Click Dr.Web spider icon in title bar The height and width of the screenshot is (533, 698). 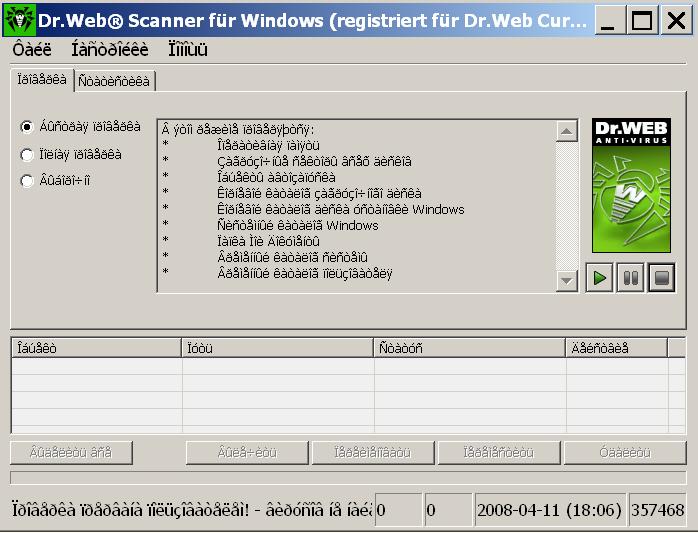tap(19, 20)
